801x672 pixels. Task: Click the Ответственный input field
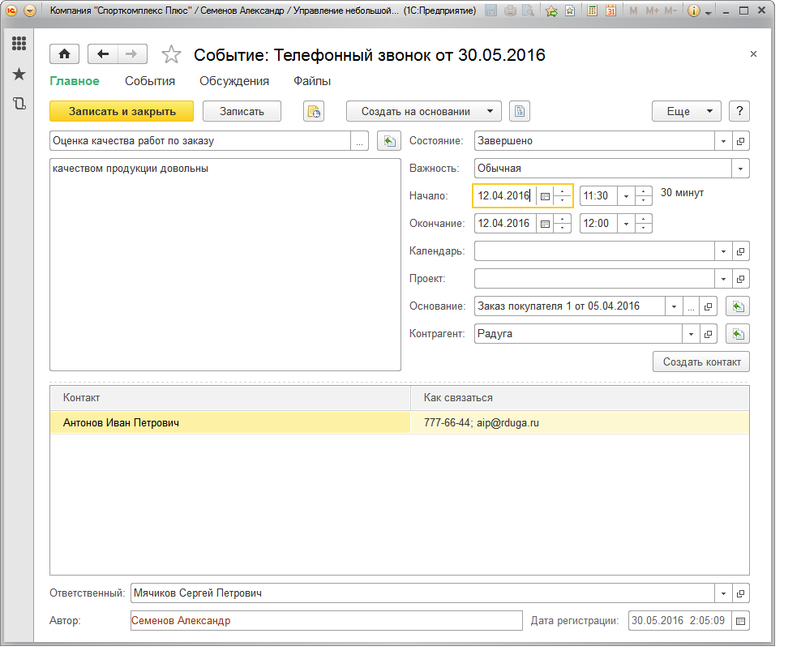click(x=422, y=593)
